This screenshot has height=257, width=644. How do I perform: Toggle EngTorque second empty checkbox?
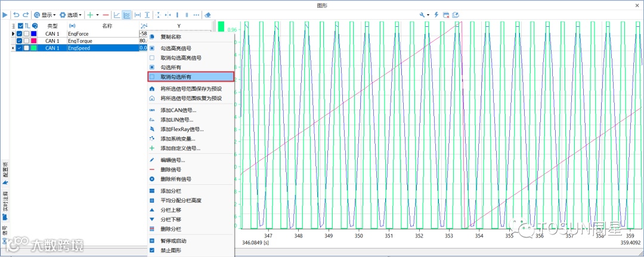[x=27, y=41]
